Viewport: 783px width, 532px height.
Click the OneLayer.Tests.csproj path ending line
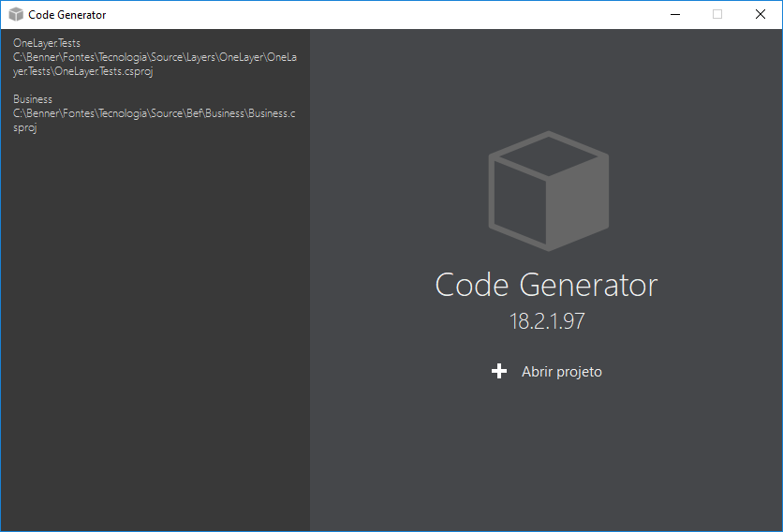click(82, 72)
